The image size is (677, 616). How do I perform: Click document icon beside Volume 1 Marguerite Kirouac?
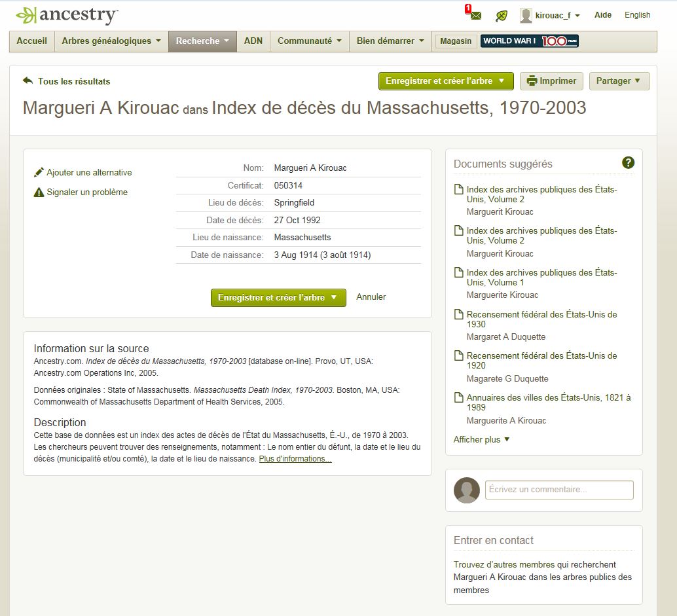point(458,272)
